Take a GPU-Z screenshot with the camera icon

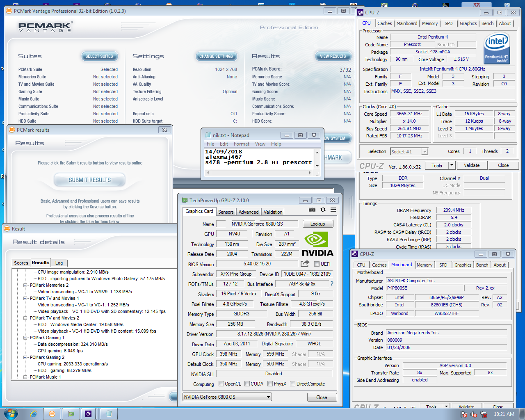(312, 210)
